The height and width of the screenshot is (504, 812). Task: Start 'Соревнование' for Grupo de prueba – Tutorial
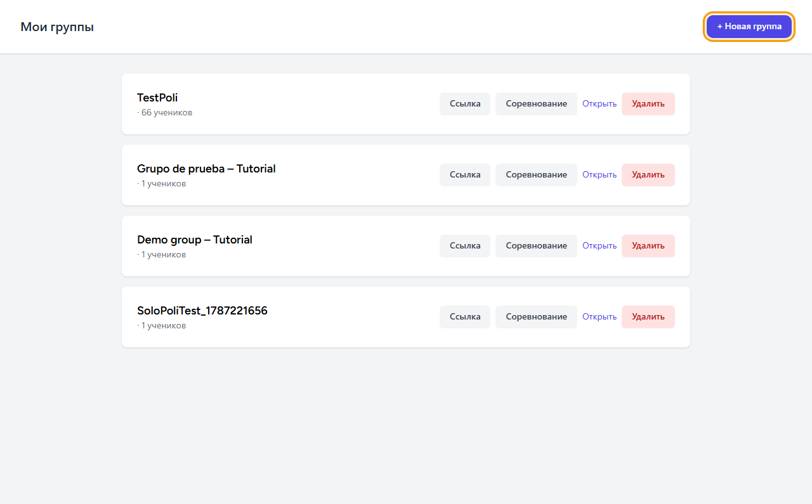[x=536, y=175]
